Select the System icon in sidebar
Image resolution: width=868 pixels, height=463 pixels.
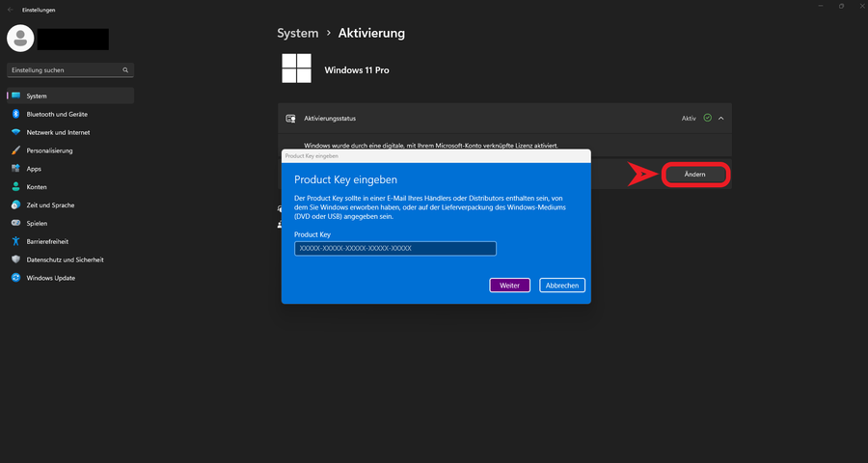[x=16, y=95]
